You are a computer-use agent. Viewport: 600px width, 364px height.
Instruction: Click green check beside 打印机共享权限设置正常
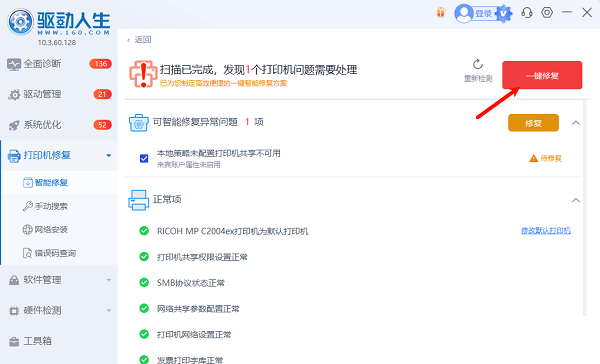pyautogui.click(x=144, y=257)
